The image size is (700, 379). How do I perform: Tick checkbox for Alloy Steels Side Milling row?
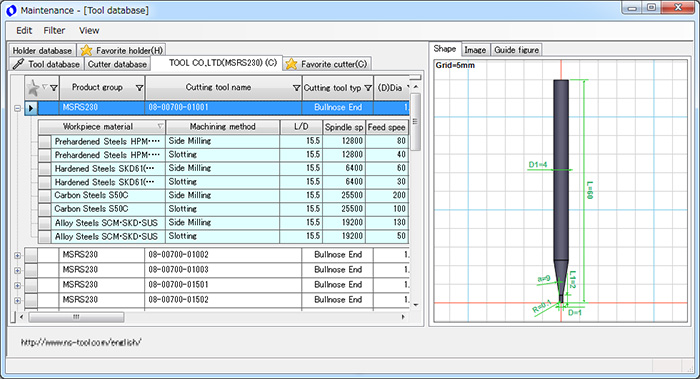[x=45, y=223]
